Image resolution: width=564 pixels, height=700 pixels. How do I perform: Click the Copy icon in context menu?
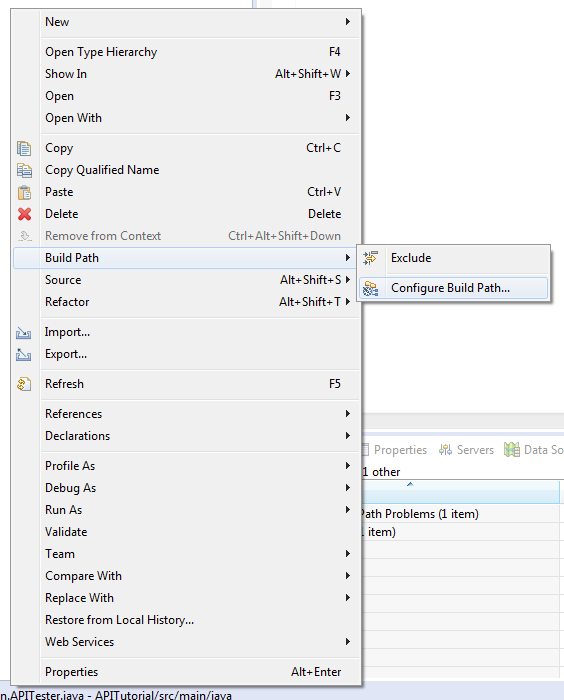(24, 148)
